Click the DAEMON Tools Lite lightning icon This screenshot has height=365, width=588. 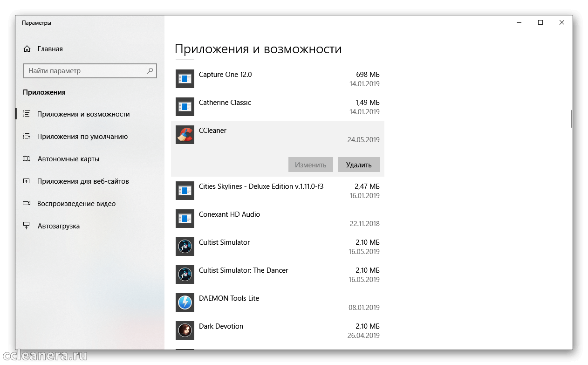(x=185, y=303)
